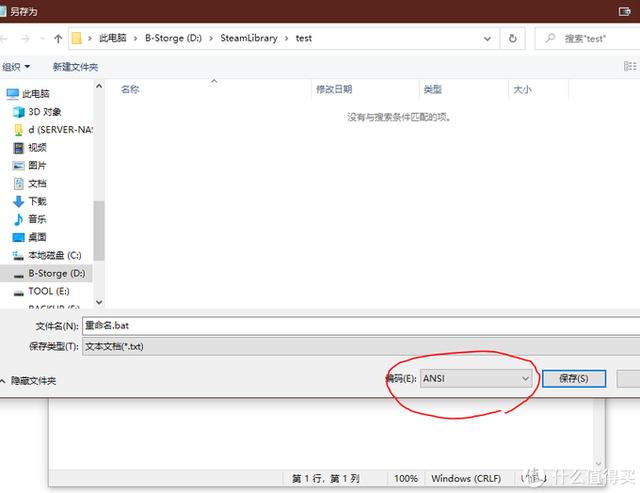Open the d (SERVER-NAS) network drive
640x493 pixels.
60,130
